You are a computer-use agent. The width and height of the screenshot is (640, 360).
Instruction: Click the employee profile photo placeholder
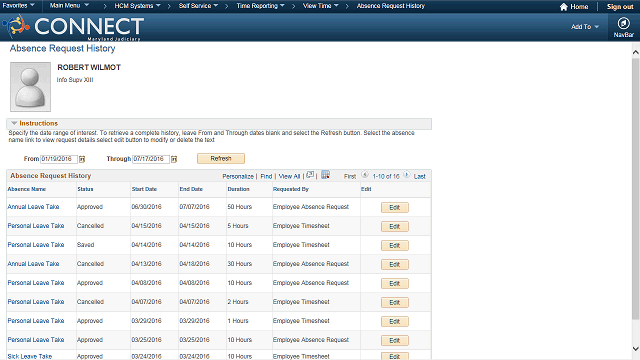[x=31, y=87]
